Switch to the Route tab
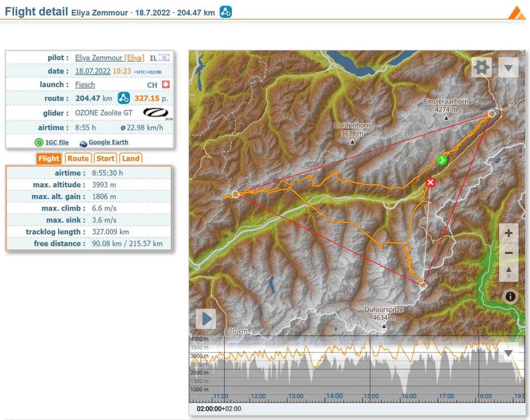This screenshot has width=530, height=420. pyautogui.click(x=78, y=158)
